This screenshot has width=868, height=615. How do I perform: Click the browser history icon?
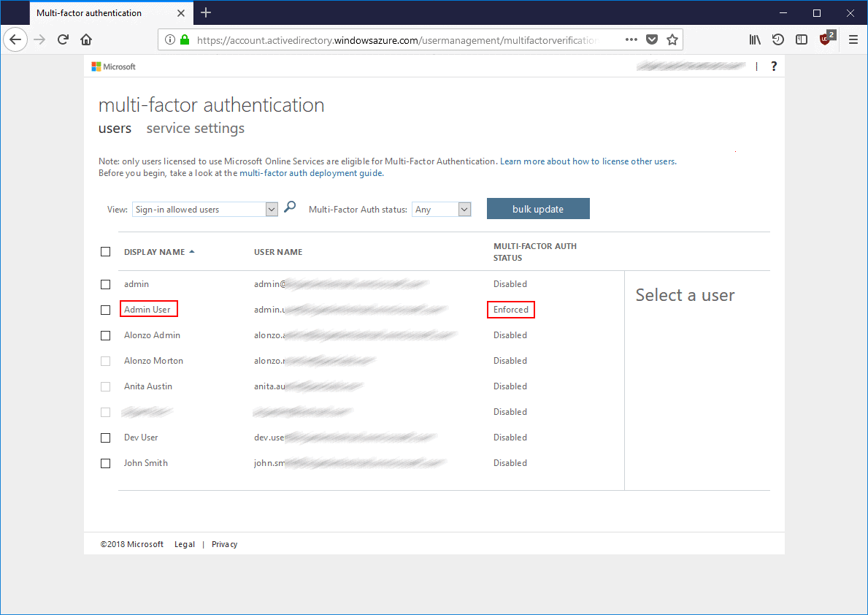click(x=778, y=39)
